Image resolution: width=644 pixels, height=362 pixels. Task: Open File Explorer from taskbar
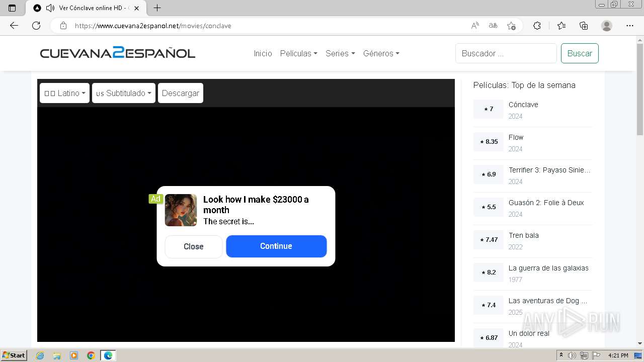57,355
